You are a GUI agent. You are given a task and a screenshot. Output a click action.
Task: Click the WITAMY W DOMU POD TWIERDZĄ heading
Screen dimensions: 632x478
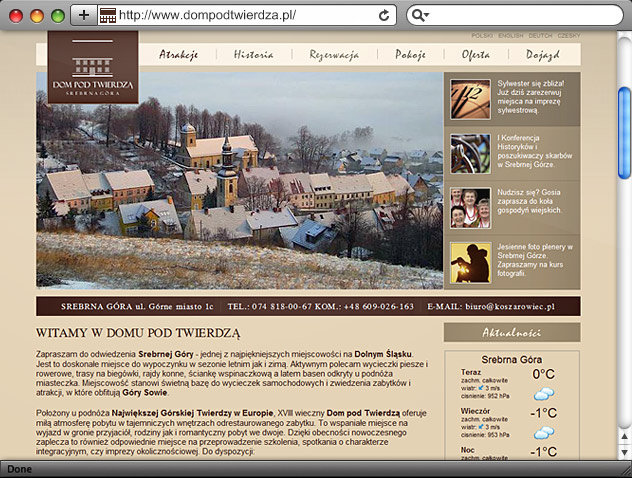click(138, 333)
